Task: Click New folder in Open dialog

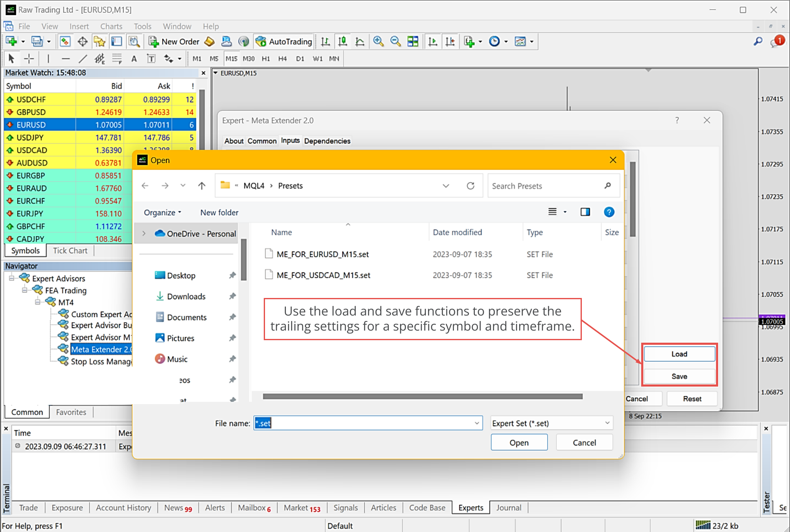Action: point(219,212)
